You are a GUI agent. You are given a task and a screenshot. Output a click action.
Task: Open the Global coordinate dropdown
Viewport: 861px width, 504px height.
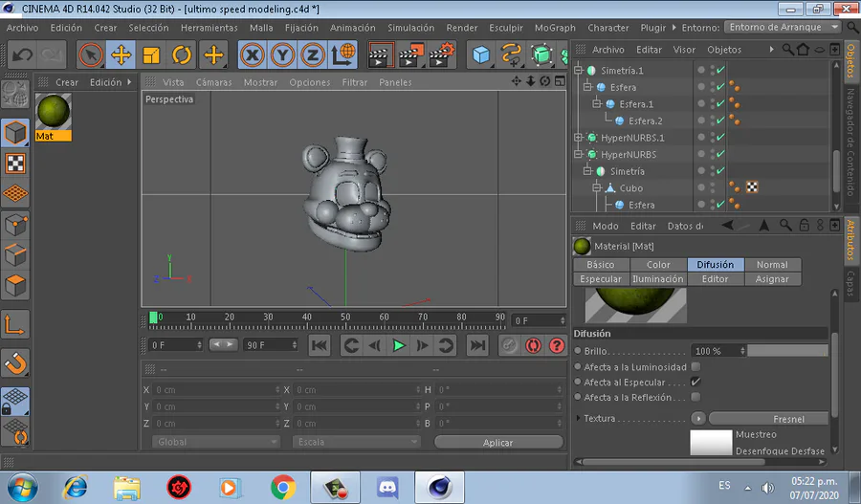216,442
